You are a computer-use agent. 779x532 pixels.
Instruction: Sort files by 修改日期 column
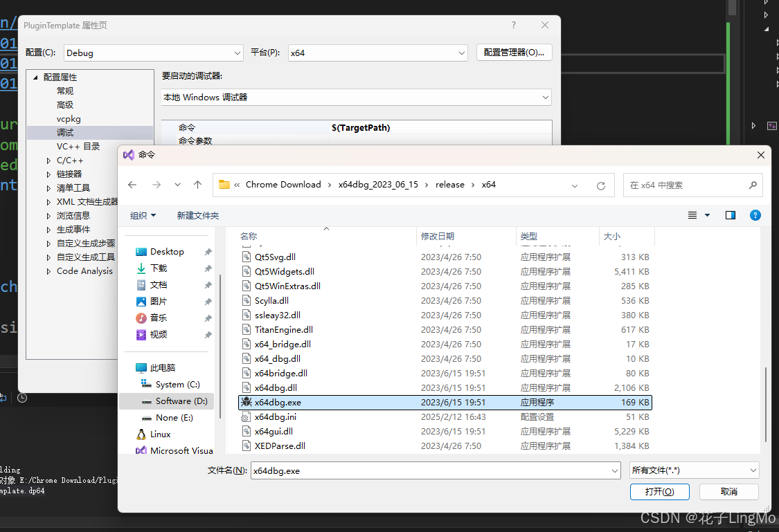tap(437, 236)
